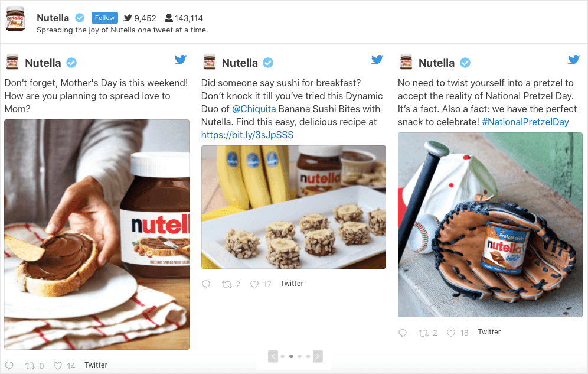Open Twitter bird icon on Mother's Day tweet
Viewport: 588px width, 374px height.
click(181, 59)
